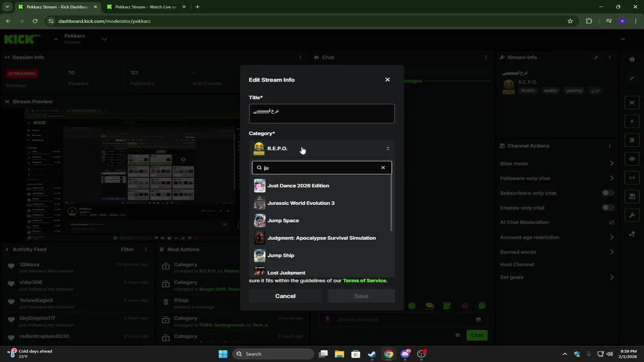Open Chrome profile avatar
The width and height of the screenshot is (644, 362).
pyautogui.click(x=622, y=21)
